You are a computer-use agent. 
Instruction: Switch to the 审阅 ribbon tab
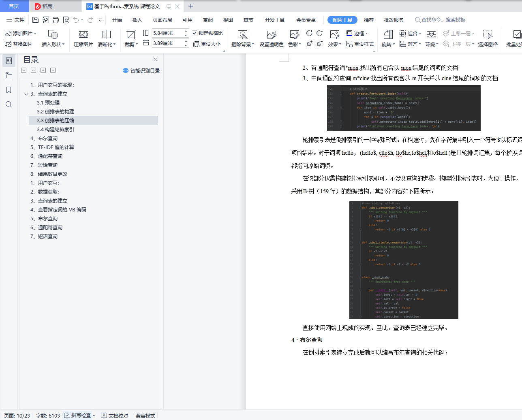pos(208,20)
